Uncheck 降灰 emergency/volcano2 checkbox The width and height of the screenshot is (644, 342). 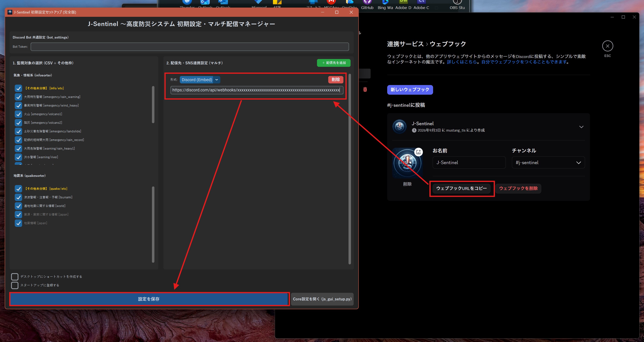(18, 123)
